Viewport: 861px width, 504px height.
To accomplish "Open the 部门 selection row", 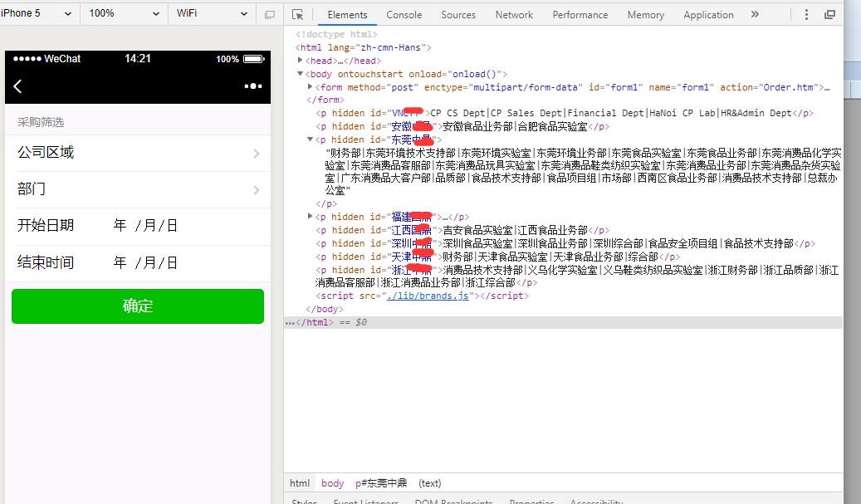I will click(x=138, y=189).
